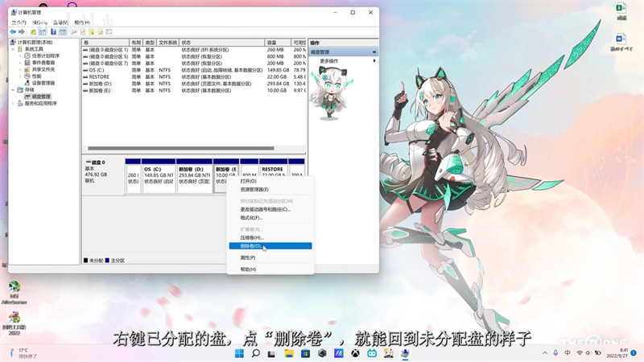Expand the 任务计划程序 node
This screenshot has width=644, height=362.
click(20, 56)
